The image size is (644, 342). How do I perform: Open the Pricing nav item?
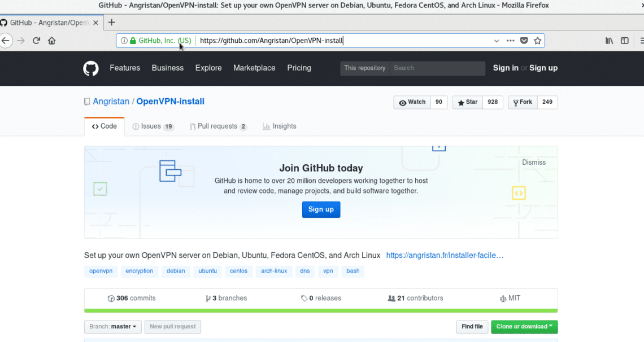pos(299,68)
